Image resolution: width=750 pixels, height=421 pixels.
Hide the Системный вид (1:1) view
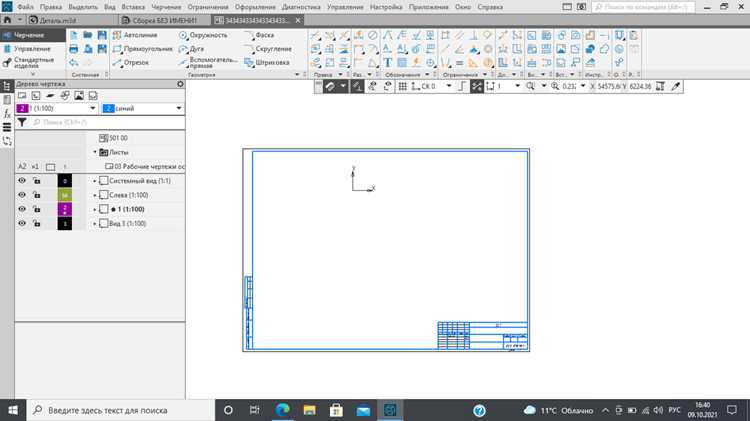[22, 181]
